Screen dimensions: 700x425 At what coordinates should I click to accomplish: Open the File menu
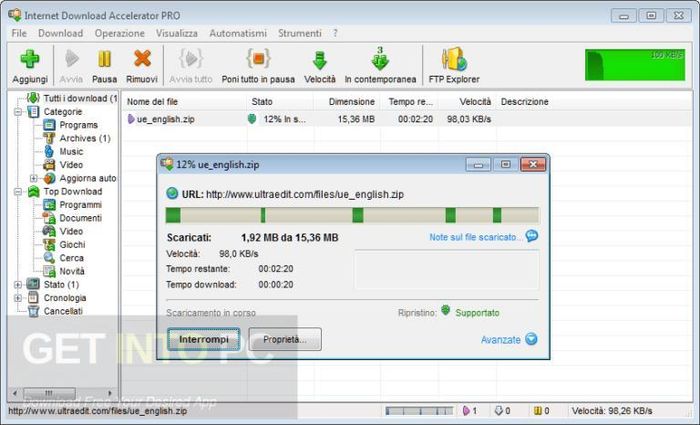point(19,33)
